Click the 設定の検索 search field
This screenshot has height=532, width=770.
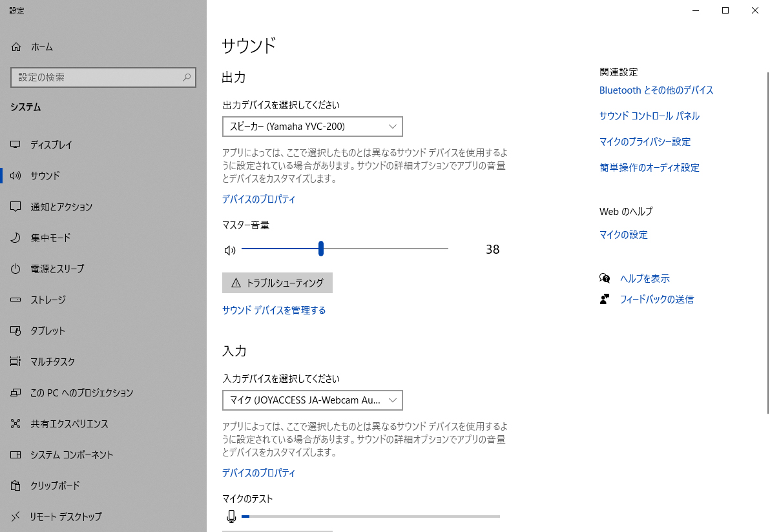[x=103, y=77]
